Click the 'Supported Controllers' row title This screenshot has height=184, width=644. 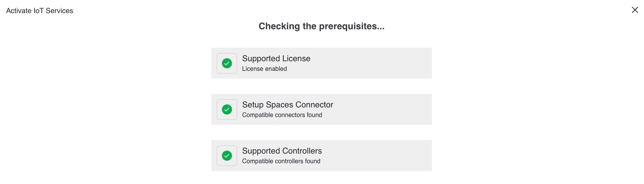(x=282, y=151)
